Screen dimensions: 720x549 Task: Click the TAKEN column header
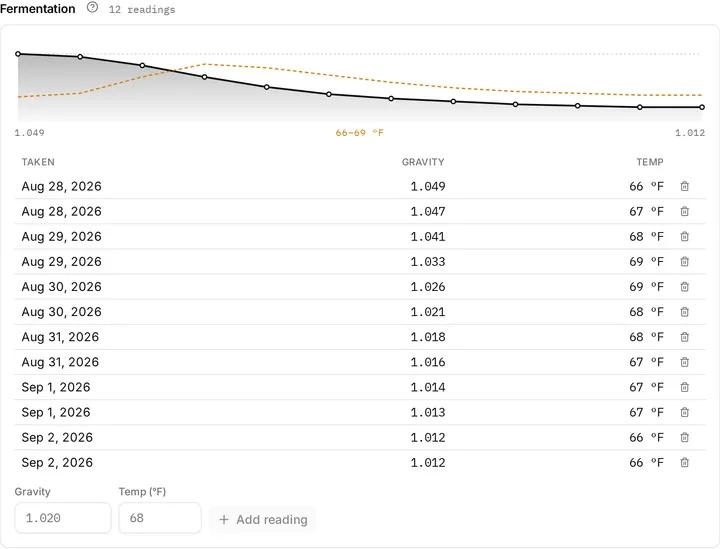pyautogui.click(x=38, y=162)
